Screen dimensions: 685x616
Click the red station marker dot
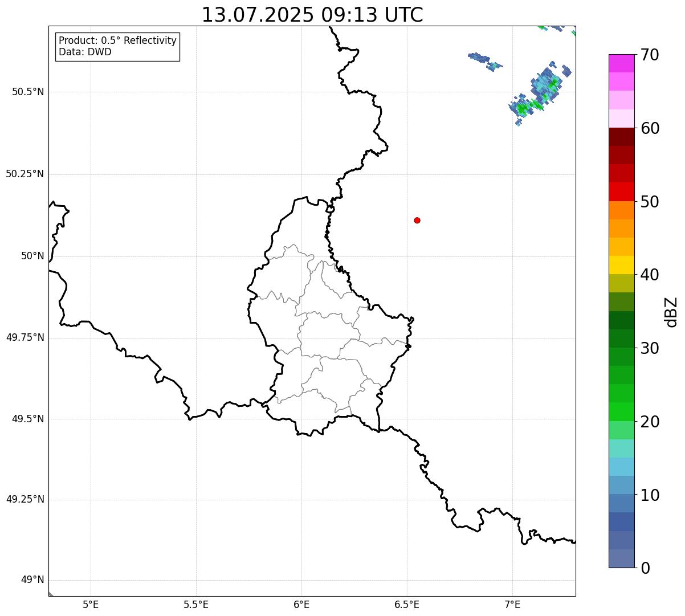pos(417,221)
